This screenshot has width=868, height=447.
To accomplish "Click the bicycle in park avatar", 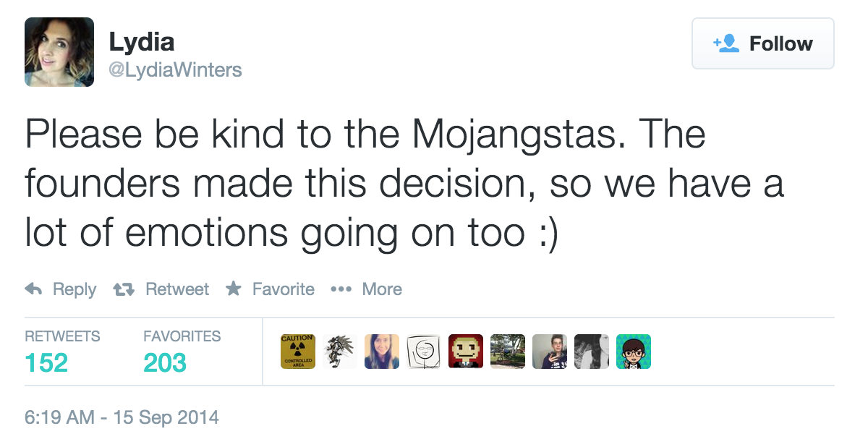I will pyautogui.click(x=508, y=352).
